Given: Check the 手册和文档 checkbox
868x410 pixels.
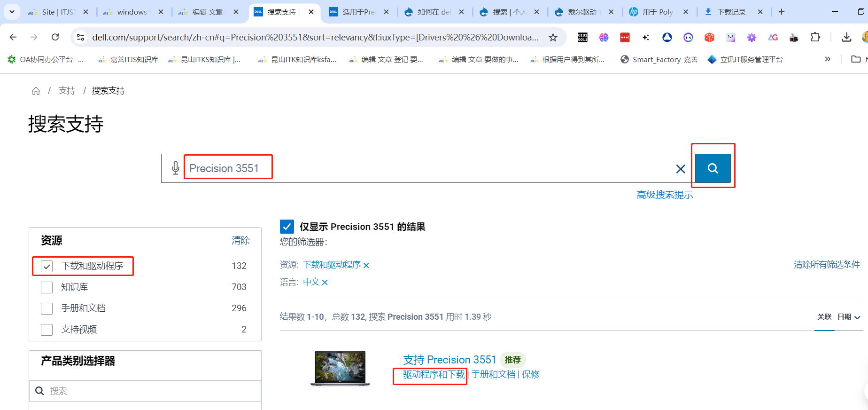Looking at the screenshot, I should (x=46, y=308).
